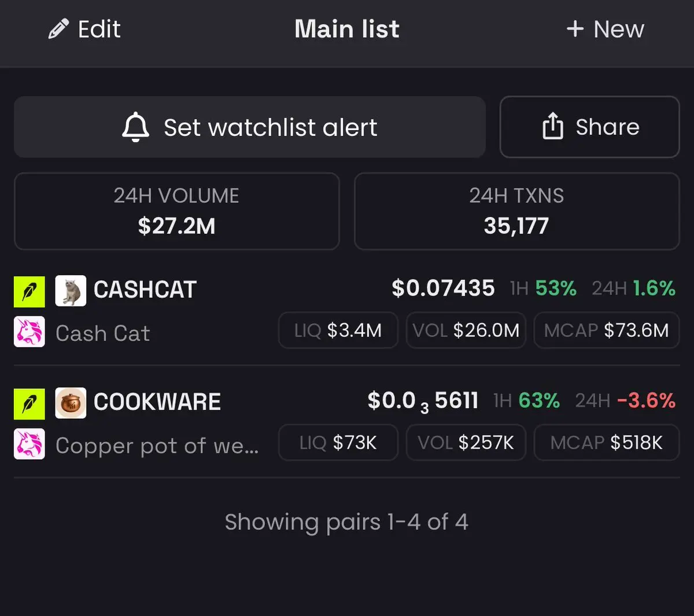Open the COOKWARE pair price $0.0₃5611
Viewport: 694px width, 616px height.
pos(423,401)
